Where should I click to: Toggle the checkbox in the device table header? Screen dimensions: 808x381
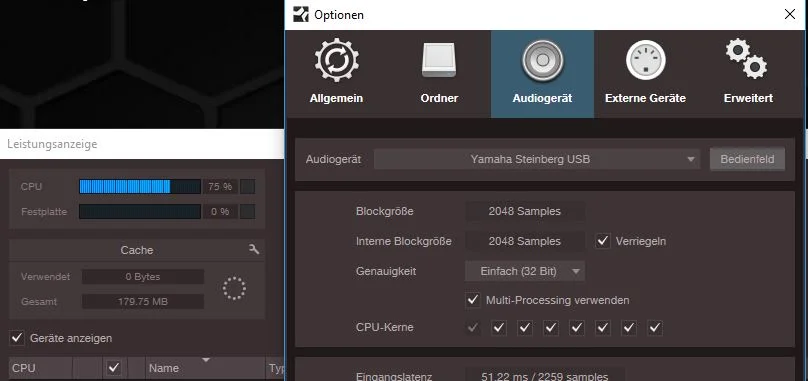[x=114, y=368]
